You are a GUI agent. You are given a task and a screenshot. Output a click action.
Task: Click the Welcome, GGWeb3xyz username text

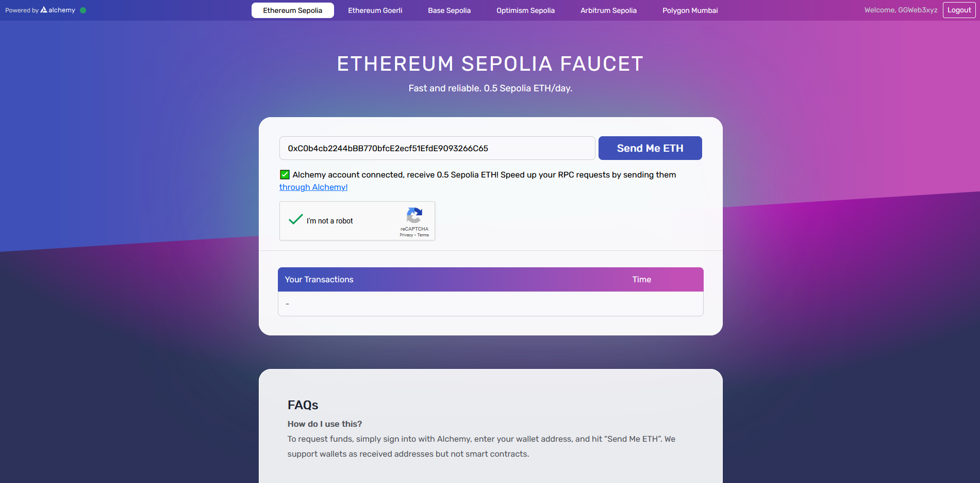click(901, 10)
